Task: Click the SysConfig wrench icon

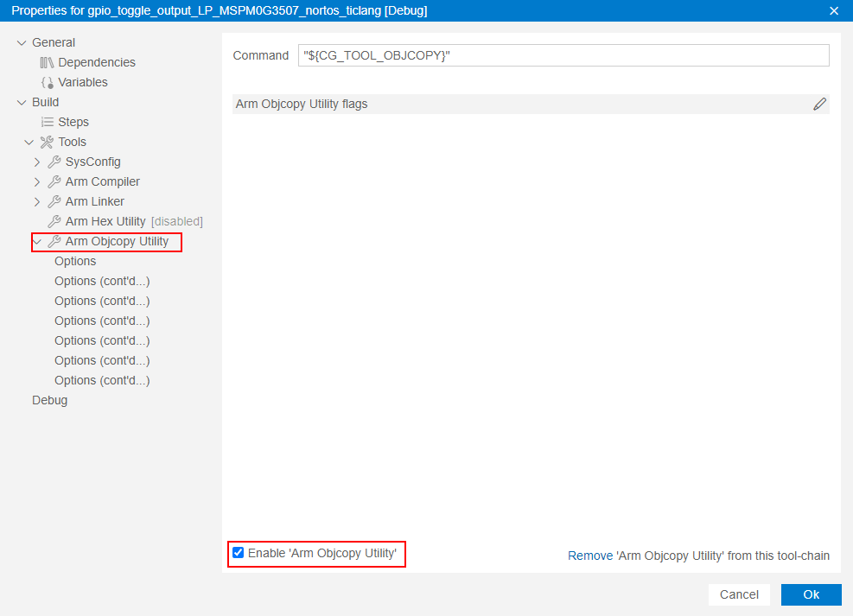Action: (54, 162)
